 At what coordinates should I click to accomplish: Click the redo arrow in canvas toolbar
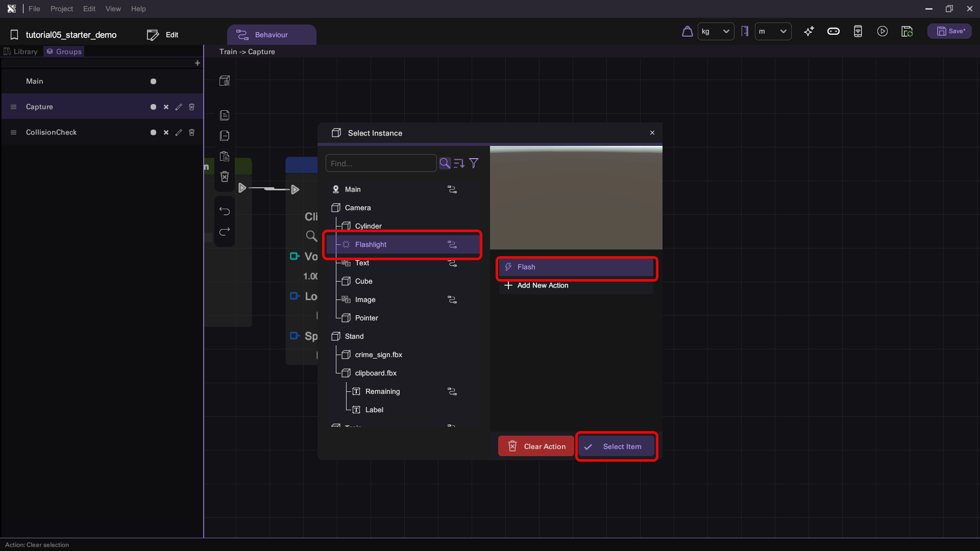(225, 232)
